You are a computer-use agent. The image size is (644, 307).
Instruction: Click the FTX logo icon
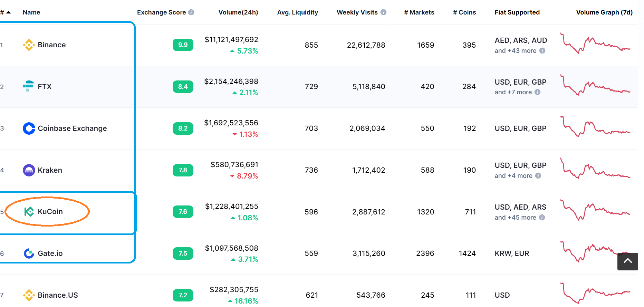click(x=28, y=86)
